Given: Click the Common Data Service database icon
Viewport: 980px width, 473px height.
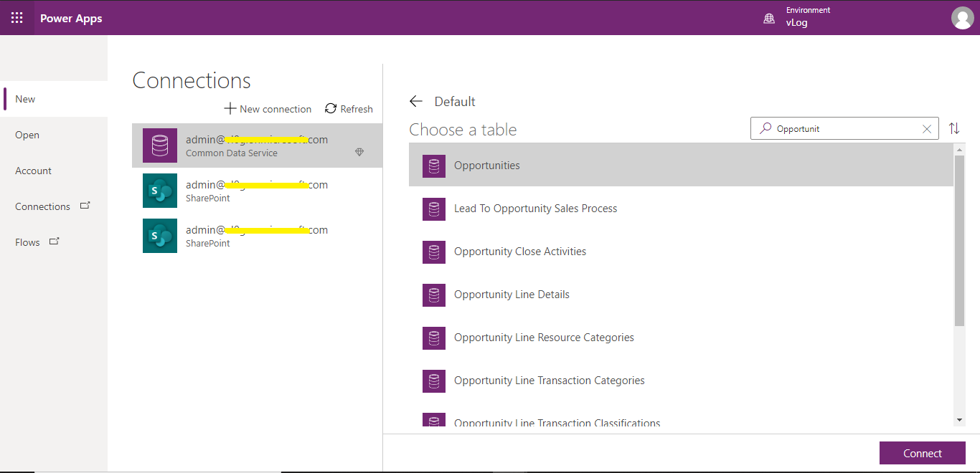Looking at the screenshot, I should (160, 145).
